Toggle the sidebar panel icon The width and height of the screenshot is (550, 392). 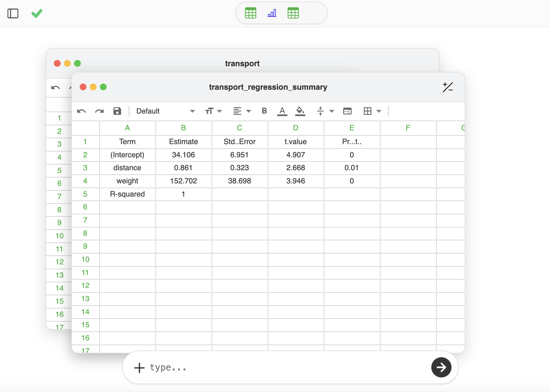point(13,13)
